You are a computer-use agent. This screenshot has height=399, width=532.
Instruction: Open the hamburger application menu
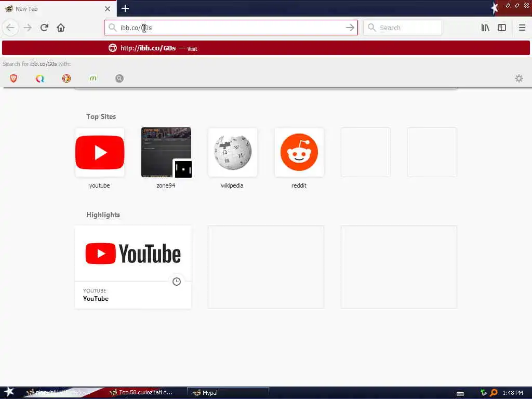coord(522,28)
